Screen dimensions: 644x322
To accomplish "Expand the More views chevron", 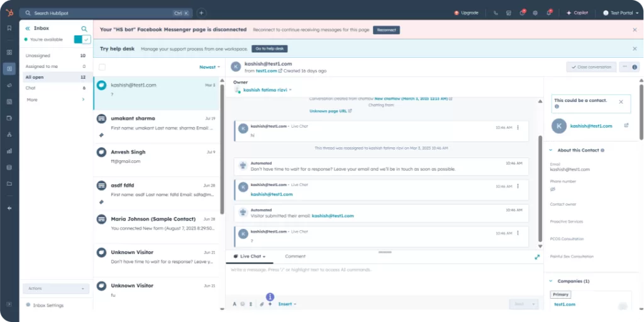I will [84, 99].
